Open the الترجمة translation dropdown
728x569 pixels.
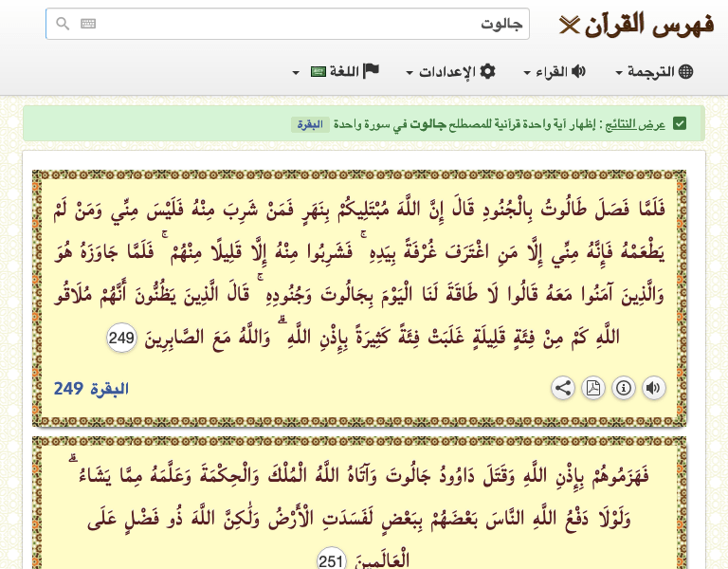click(655, 72)
